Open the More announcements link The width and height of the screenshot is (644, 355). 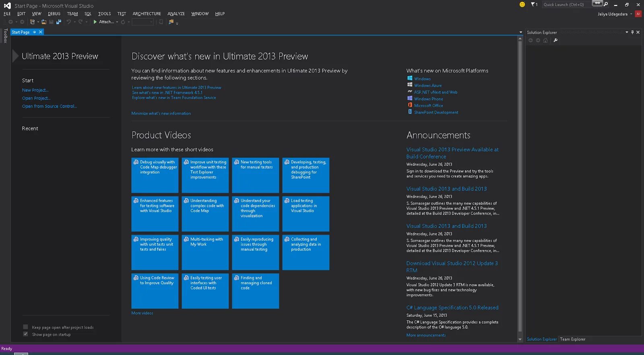tap(426, 335)
